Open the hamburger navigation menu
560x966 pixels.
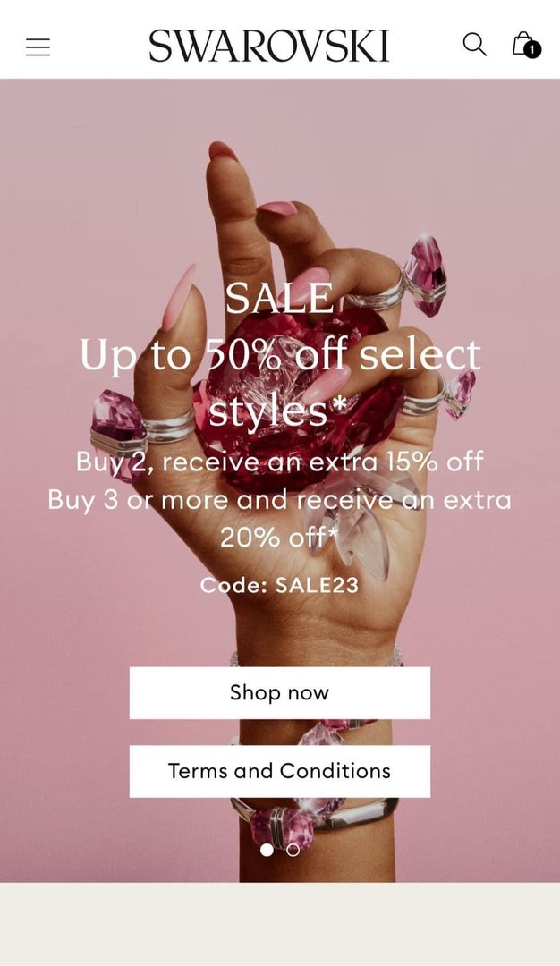point(38,47)
